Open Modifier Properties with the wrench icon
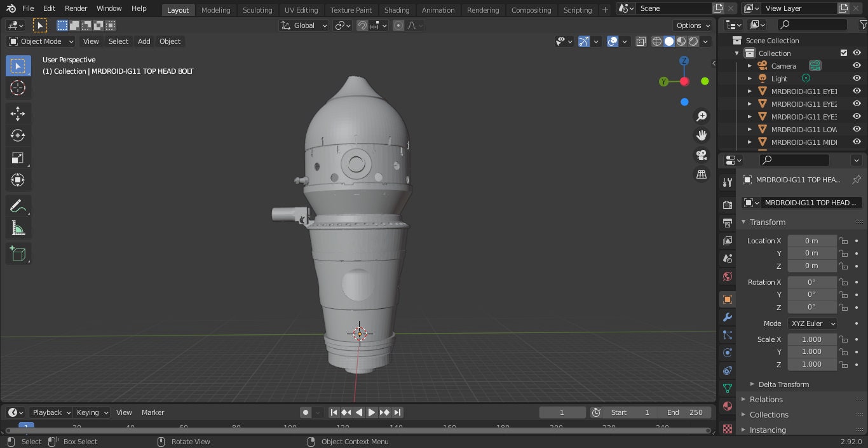Screen dimensions: 868x448 click(x=727, y=316)
